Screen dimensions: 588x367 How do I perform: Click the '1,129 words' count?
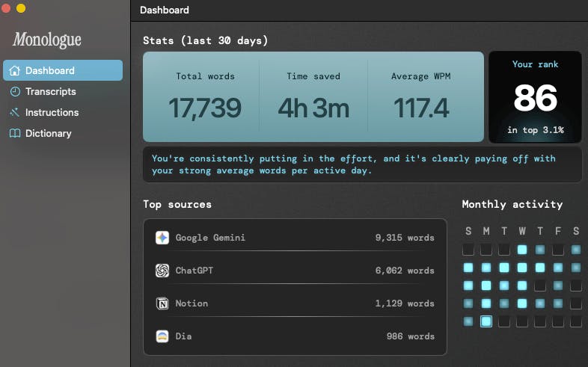pyautogui.click(x=405, y=303)
